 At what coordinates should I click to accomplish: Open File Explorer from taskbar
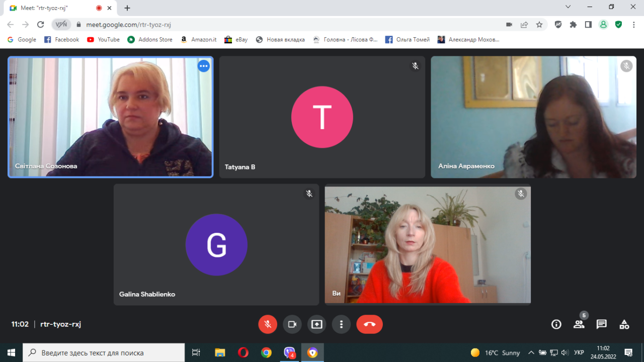coord(220,352)
